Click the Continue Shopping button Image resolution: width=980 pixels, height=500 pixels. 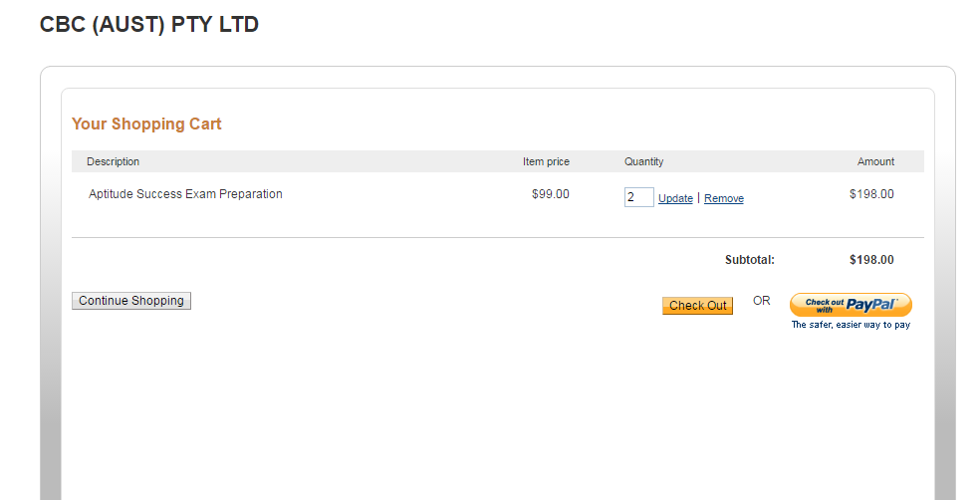[131, 301]
